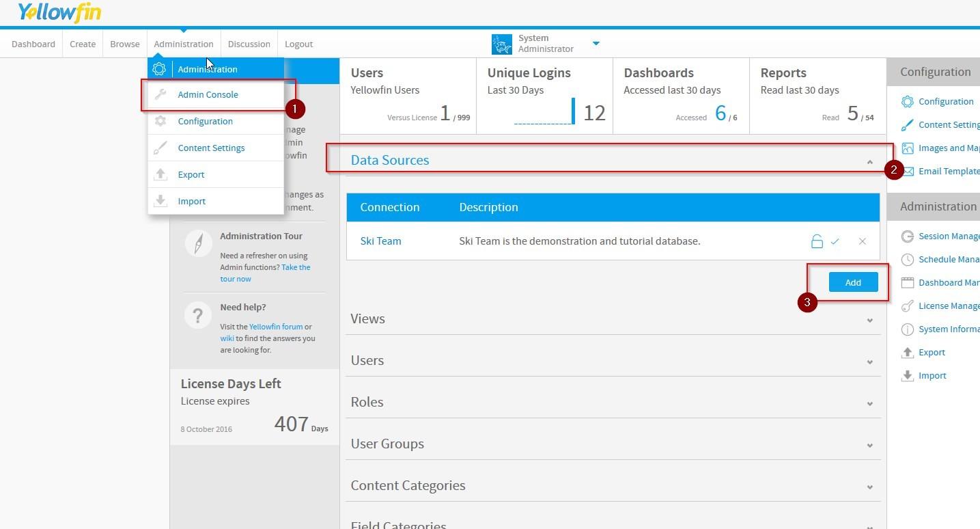Click the wrench icon beside Admin Console
This screenshot has width=980, height=529.
click(160, 94)
